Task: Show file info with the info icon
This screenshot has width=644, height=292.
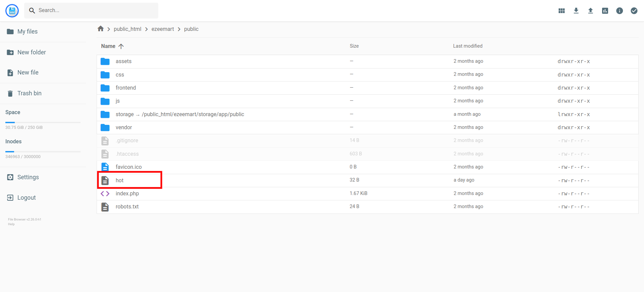Action: 619,11
